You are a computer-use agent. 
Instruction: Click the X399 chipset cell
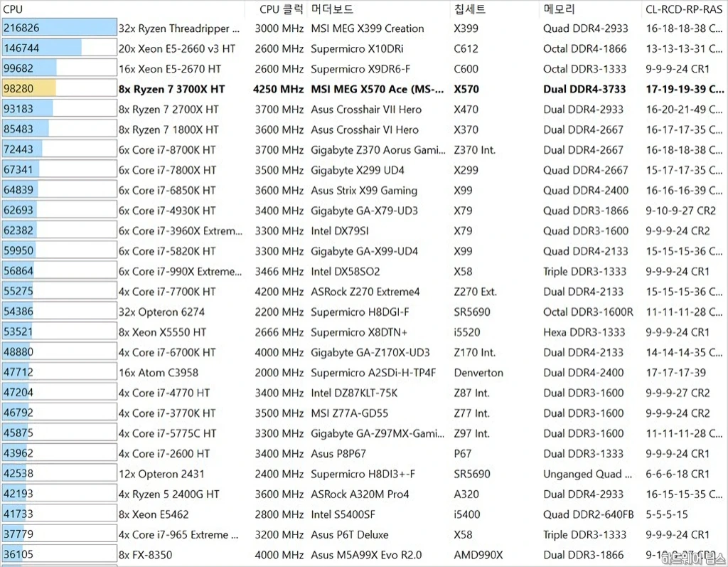(466, 28)
